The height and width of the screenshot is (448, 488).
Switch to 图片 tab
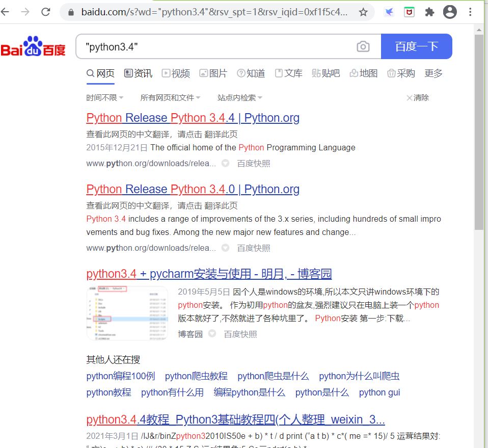coord(213,73)
